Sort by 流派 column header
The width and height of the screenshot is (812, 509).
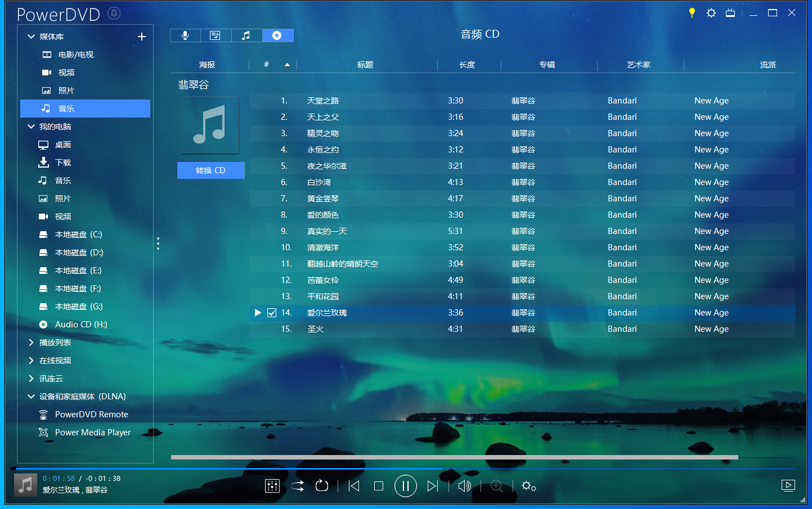tap(768, 65)
